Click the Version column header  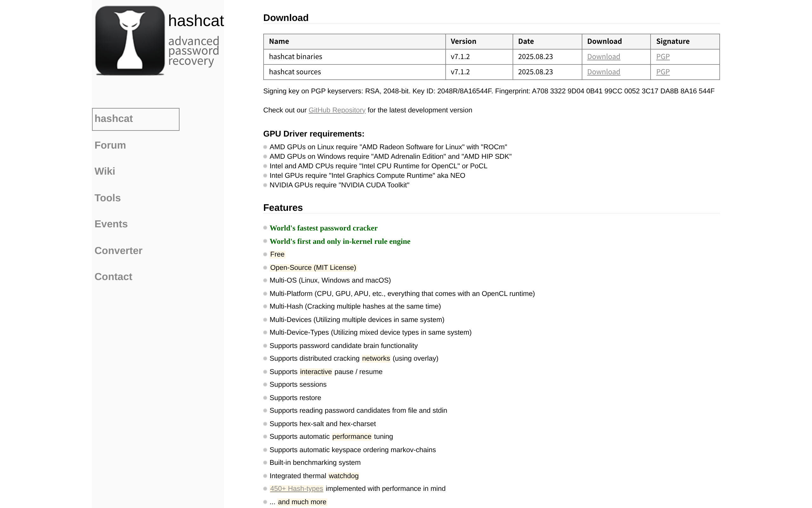coord(479,42)
